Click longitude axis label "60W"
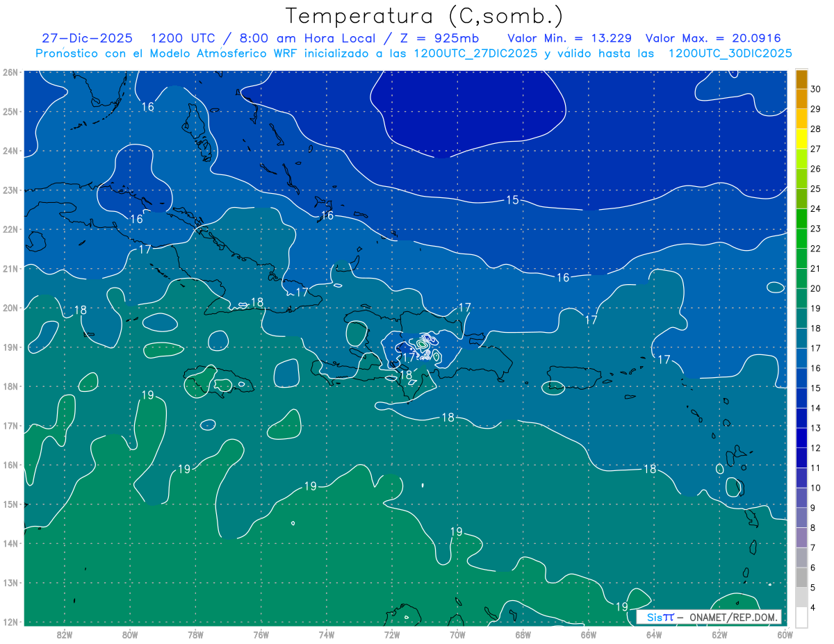Image resolution: width=834 pixels, height=644 pixels. coord(785,634)
